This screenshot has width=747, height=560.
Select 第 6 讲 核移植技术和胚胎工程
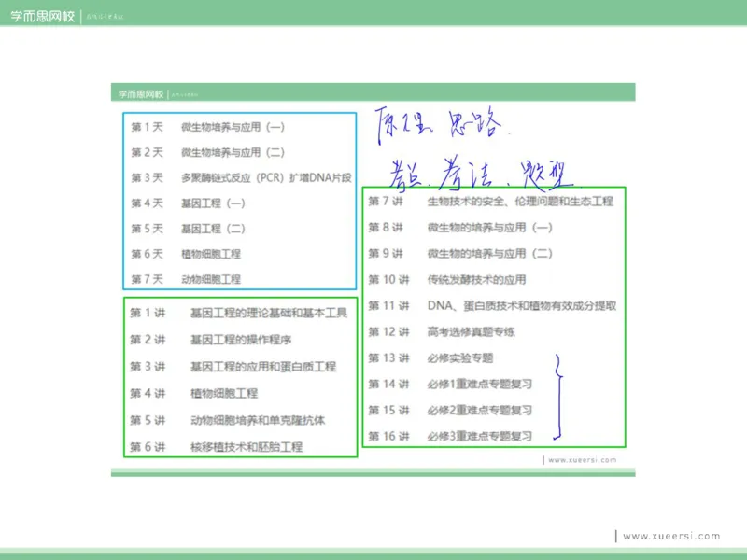click(x=217, y=447)
